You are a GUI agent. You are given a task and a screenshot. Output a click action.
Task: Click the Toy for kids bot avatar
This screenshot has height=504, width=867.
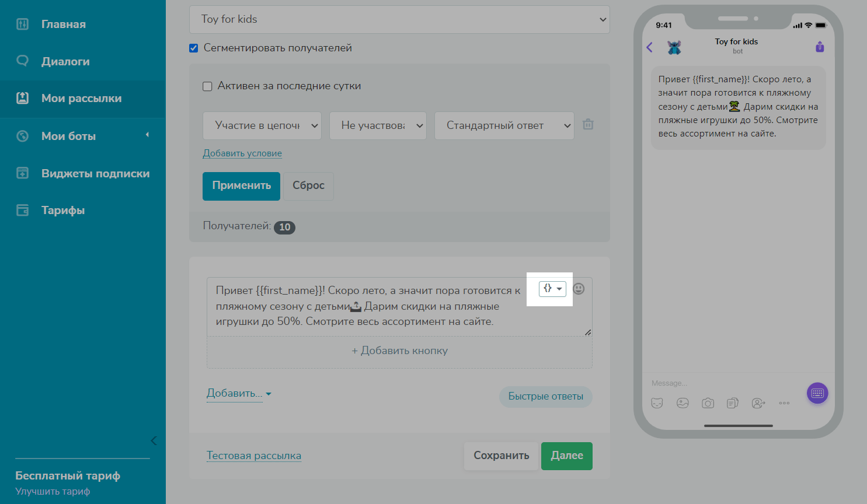(x=674, y=47)
